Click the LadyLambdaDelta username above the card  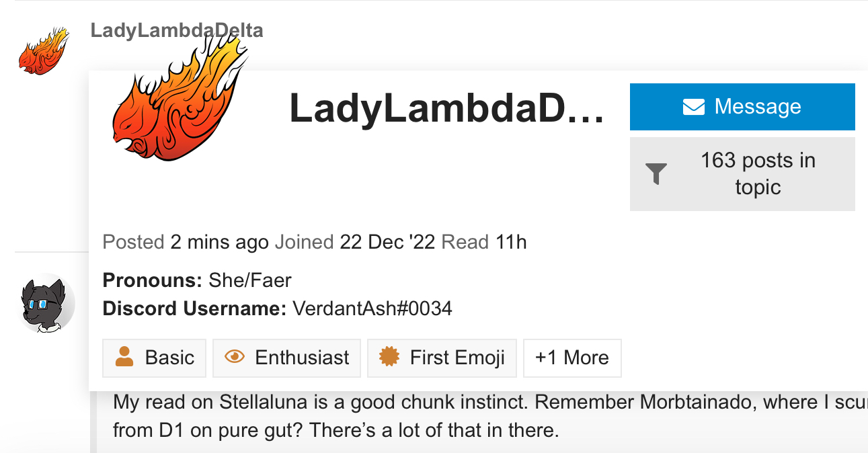pos(177,30)
